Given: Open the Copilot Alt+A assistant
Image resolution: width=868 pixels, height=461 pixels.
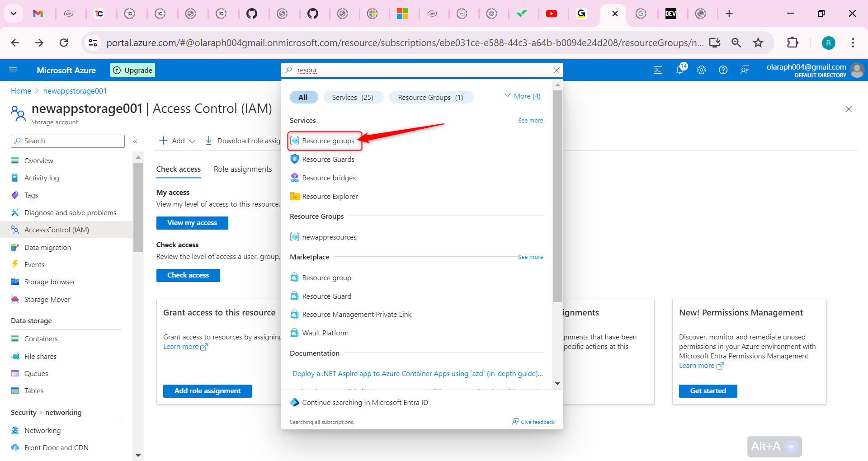Looking at the screenshot, I should pyautogui.click(x=774, y=446).
